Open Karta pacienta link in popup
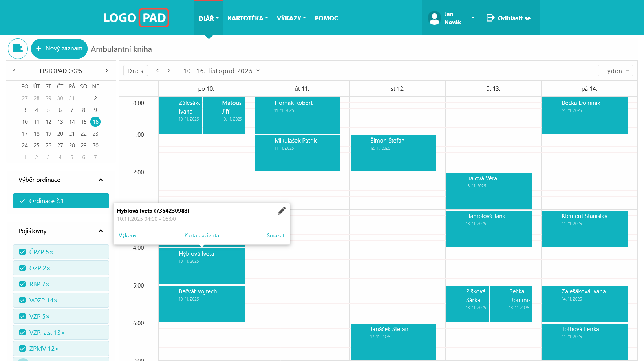The height and width of the screenshot is (361, 644). pos(201,235)
